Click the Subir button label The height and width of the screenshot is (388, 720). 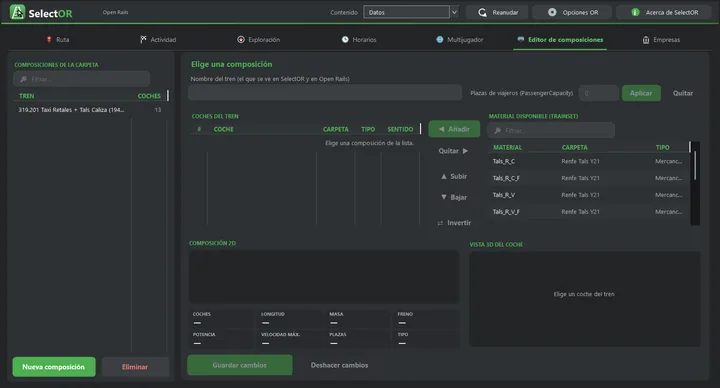pyautogui.click(x=458, y=176)
